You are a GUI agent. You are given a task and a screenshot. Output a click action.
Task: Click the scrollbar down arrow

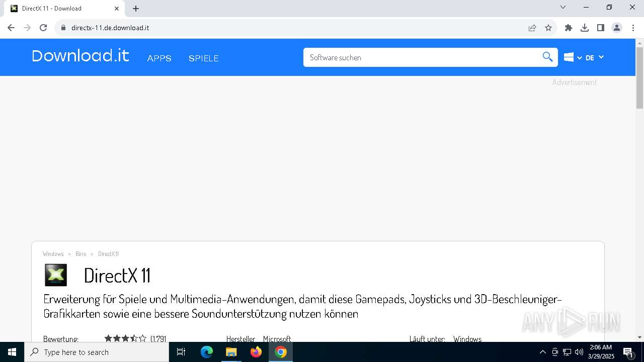pos(639,337)
